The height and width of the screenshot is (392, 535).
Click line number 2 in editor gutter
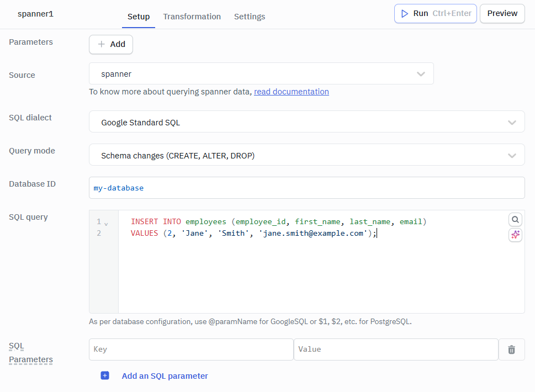99,234
